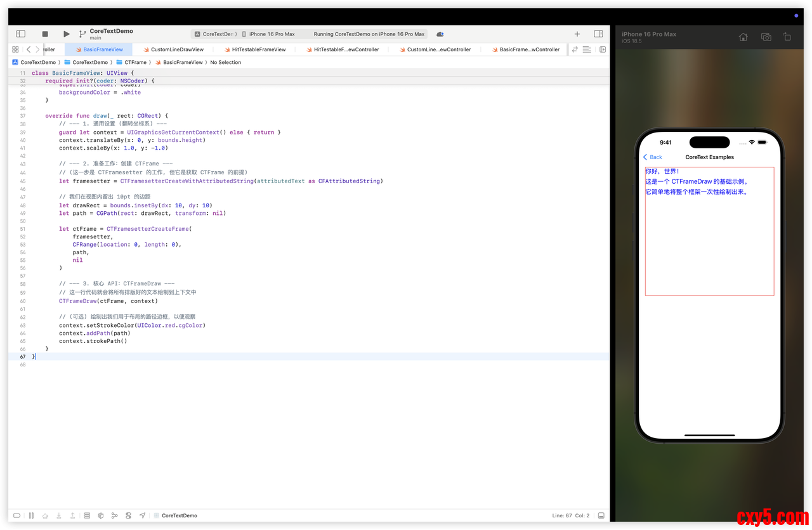Pause program execution in debug bar

(31, 515)
